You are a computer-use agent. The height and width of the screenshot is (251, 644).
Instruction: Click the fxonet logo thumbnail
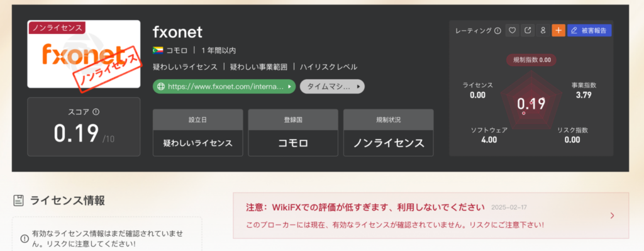[x=84, y=54]
